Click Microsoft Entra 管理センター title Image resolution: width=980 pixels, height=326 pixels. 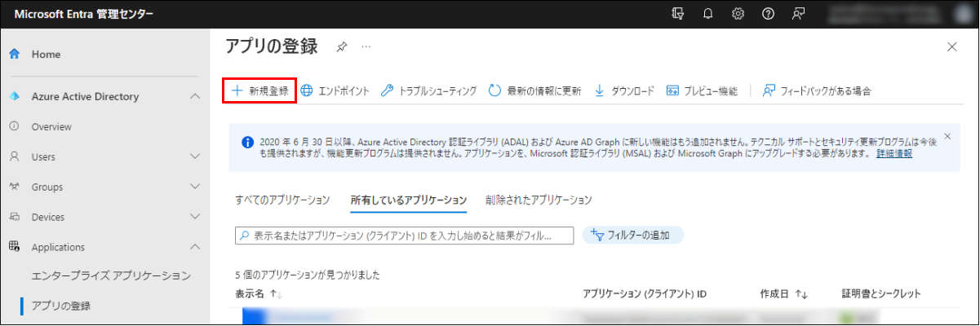pyautogui.click(x=83, y=15)
